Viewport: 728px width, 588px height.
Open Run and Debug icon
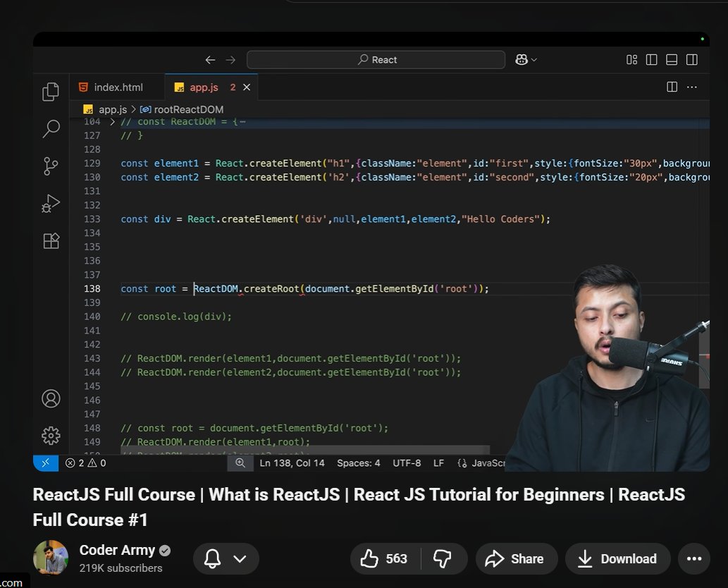pos(51,204)
